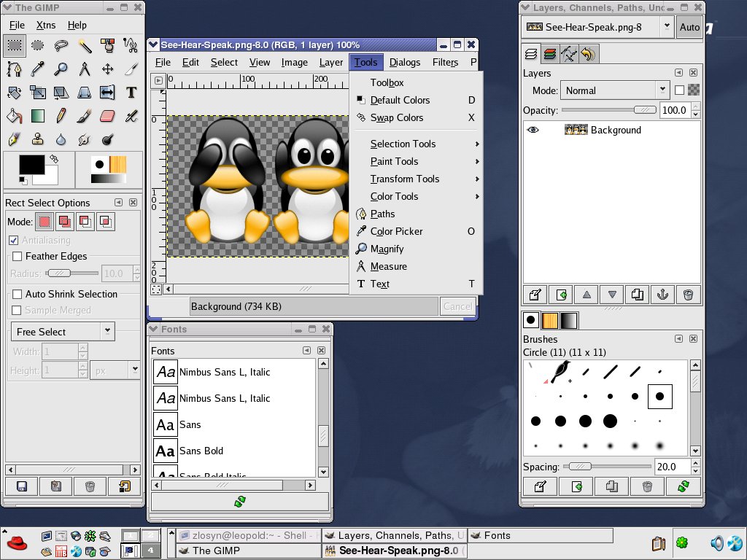The height and width of the screenshot is (560, 747).
Task: Open the Free Select constraint dropdown
Action: point(63,332)
